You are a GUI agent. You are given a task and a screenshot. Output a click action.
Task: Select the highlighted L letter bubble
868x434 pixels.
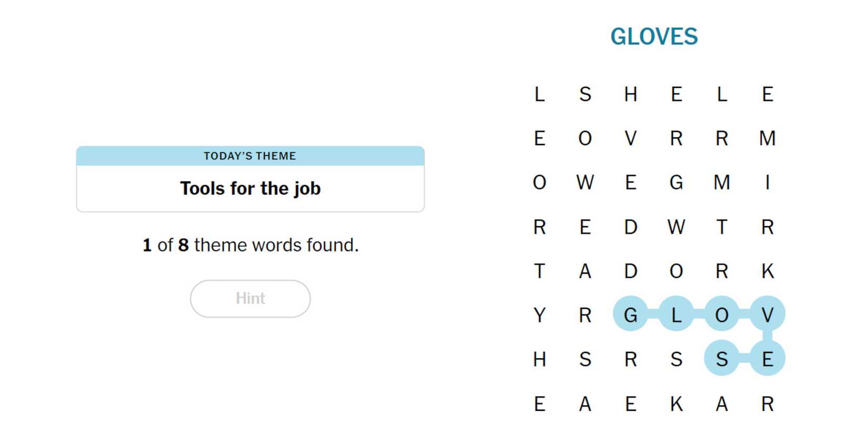676,315
